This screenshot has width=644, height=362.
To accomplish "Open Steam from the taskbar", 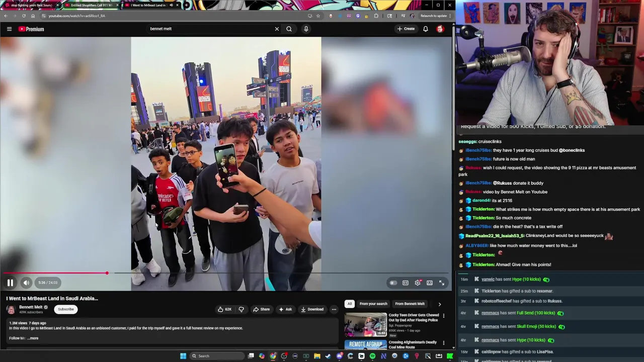I will [x=328, y=356].
